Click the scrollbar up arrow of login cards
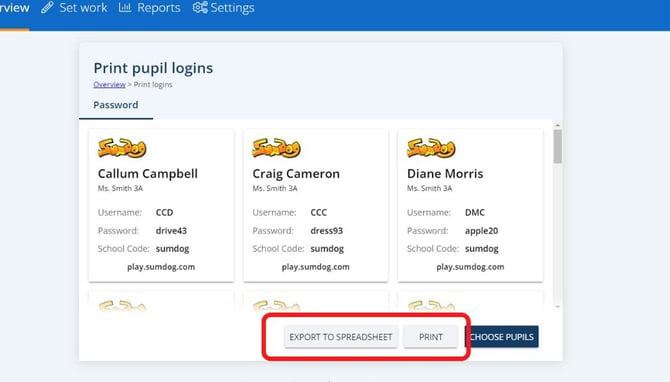The image size is (670, 382). pyautogui.click(x=558, y=125)
